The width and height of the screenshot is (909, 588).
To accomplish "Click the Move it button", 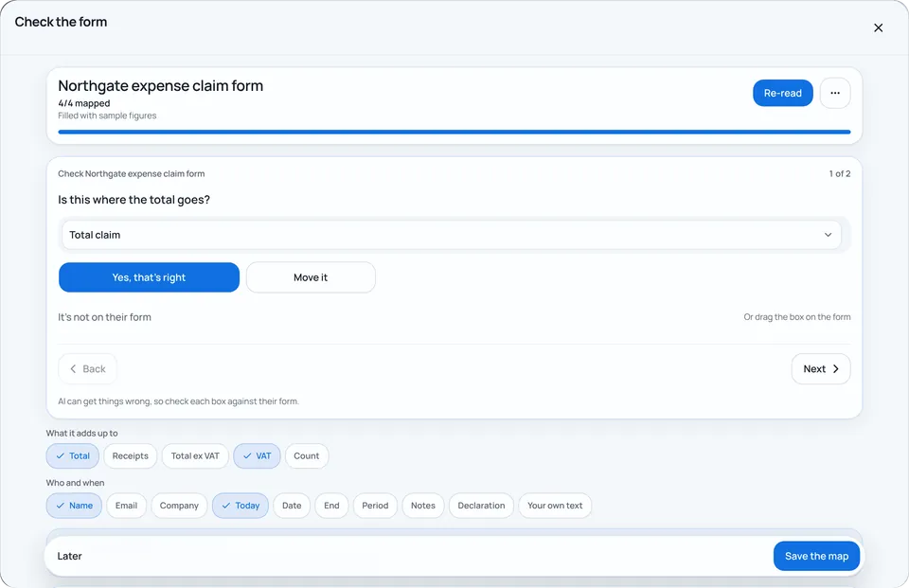I will [x=311, y=277].
